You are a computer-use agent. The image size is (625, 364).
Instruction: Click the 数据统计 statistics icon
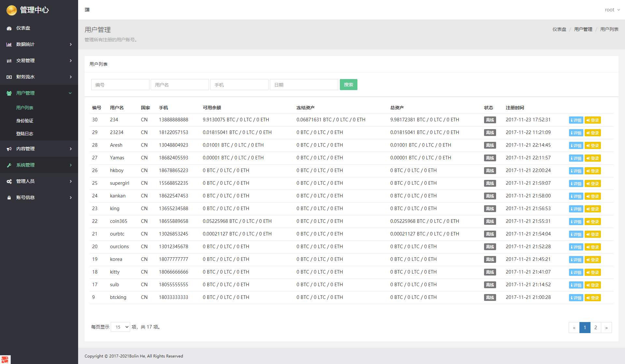9,44
